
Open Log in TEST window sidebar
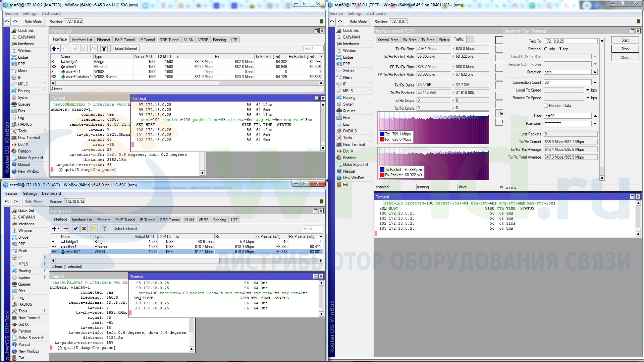click(x=346, y=124)
